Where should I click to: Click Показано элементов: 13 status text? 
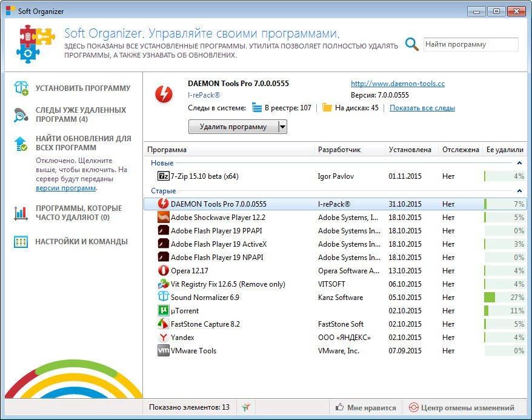click(189, 407)
